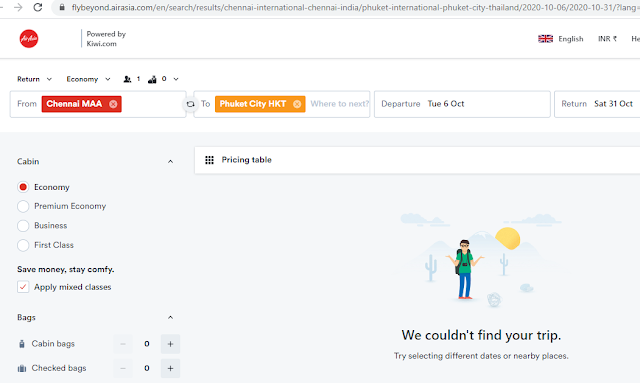Open the English language selector

[x=561, y=39]
